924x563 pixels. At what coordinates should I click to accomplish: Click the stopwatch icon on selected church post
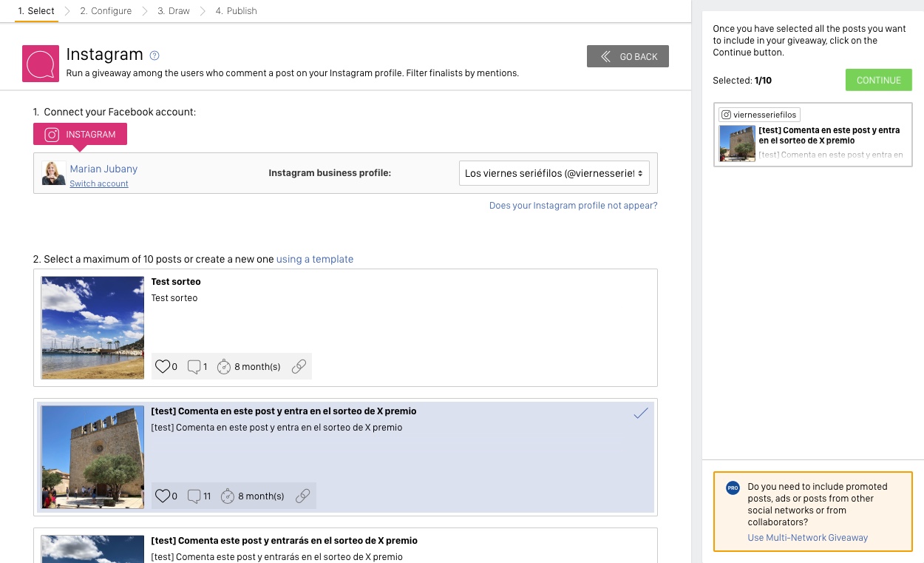[x=228, y=496]
